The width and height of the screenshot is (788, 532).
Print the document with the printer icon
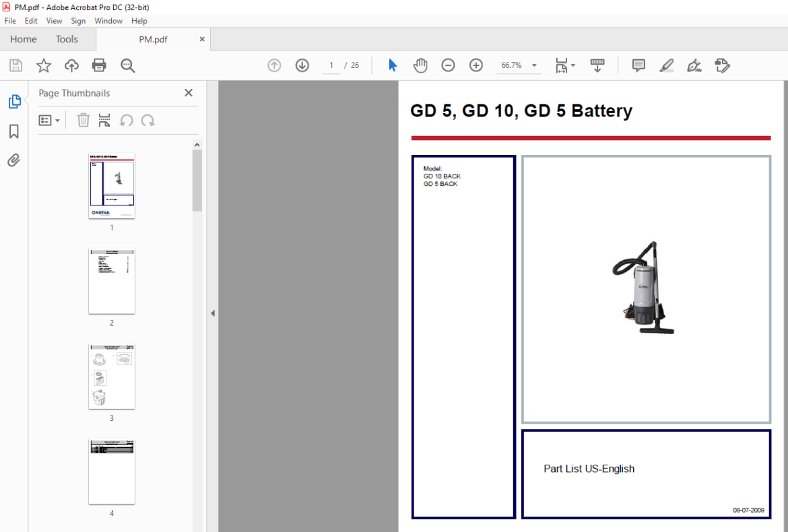(x=99, y=65)
